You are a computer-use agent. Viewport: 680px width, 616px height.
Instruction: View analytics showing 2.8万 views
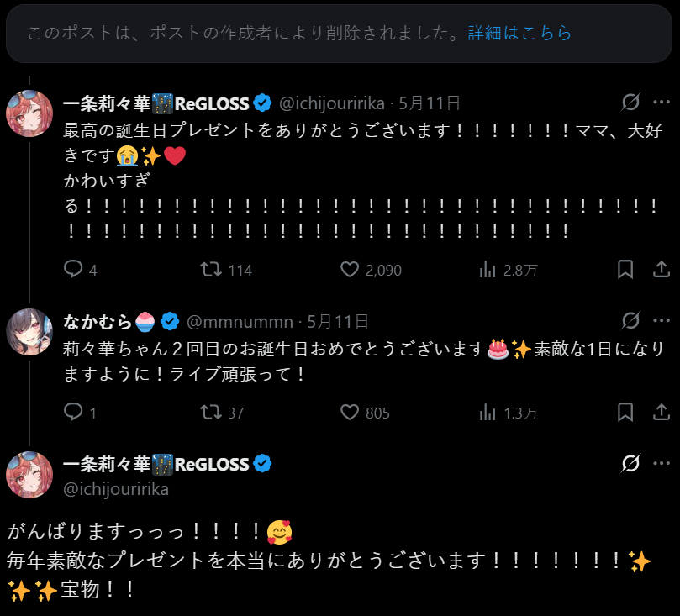[x=487, y=270]
